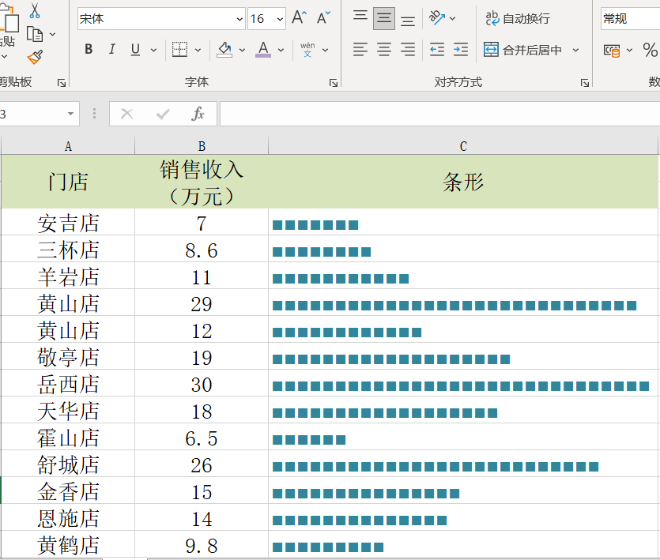Viewport: 660px width, 560px height.
Task: Select the 安吉店 cell
Action: 68,223
